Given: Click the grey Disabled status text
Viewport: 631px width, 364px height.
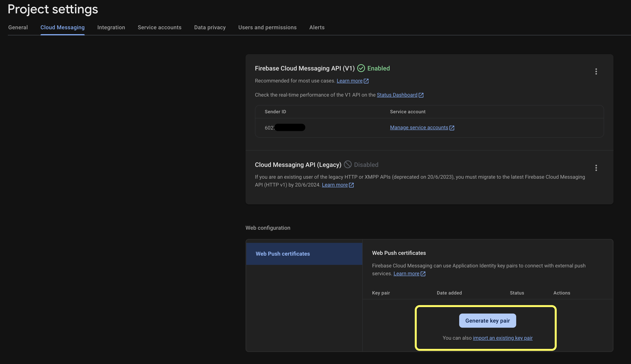Looking at the screenshot, I should pos(366,165).
